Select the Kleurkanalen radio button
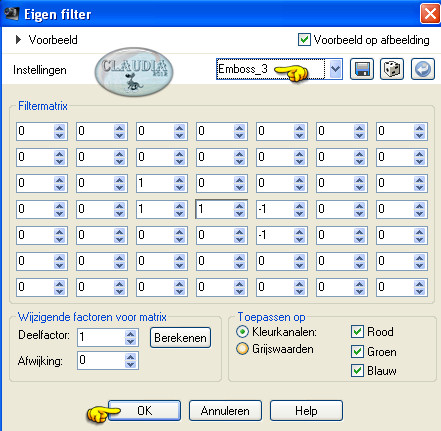This screenshot has width=441, height=431. click(242, 332)
